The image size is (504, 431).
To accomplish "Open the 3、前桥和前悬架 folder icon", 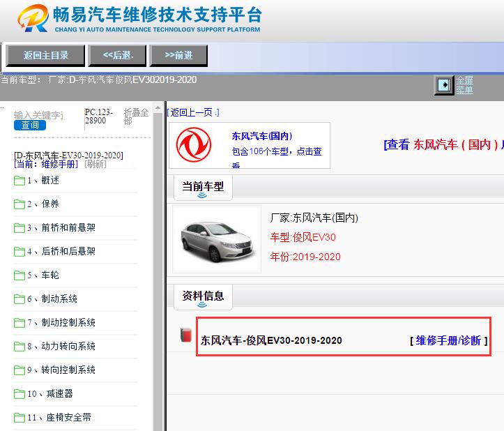I will click(x=20, y=228).
